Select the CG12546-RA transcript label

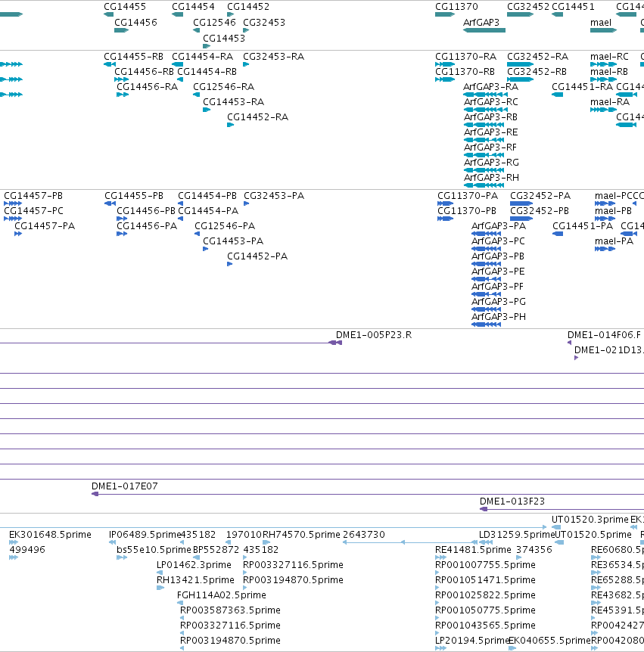click(223, 86)
